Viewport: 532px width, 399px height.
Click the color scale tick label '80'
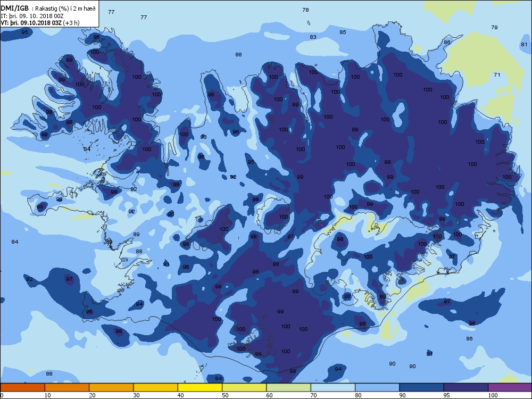pos(358,395)
